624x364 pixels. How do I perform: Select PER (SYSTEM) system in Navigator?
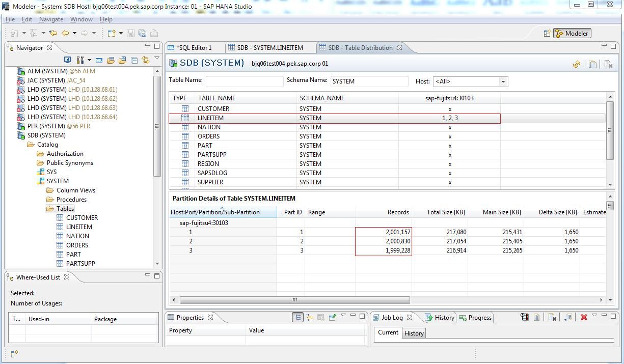coord(59,126)
